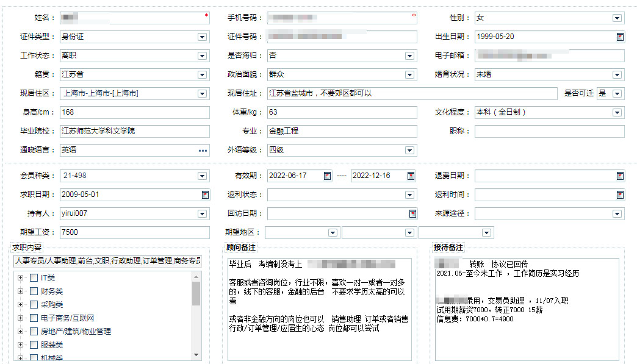The image size is (637, 364).
Task: Expand the 采购类 tree node
Action: (20, 304)
